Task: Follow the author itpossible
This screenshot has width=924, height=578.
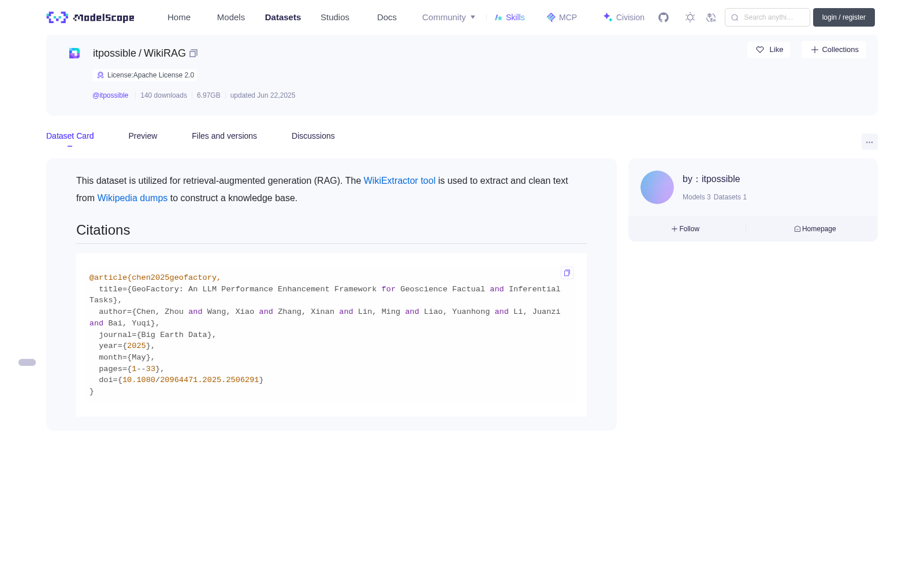Action: [685, 229]
